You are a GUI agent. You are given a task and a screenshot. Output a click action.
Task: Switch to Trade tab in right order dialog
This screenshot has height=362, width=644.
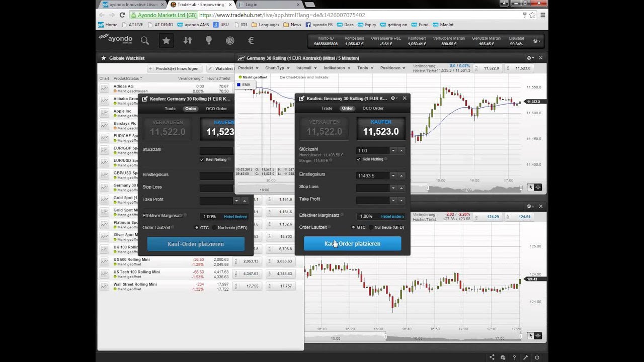[327, 108]
